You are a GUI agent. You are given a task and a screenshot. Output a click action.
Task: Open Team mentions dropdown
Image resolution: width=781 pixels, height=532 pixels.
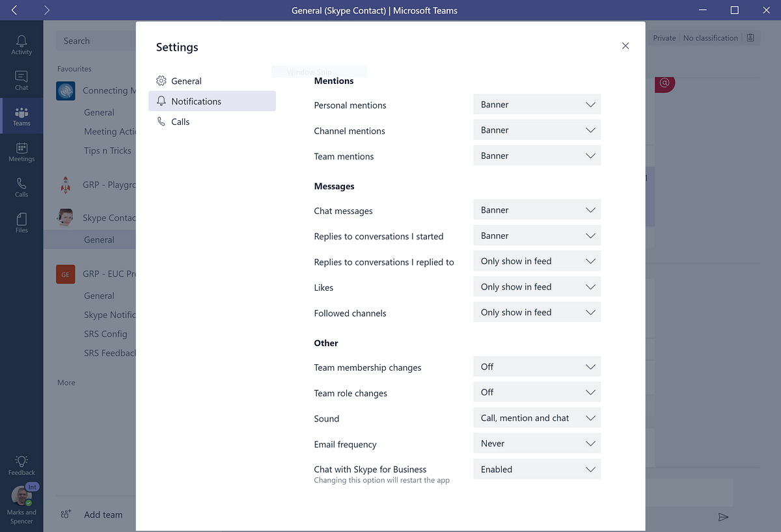(537, 155)
